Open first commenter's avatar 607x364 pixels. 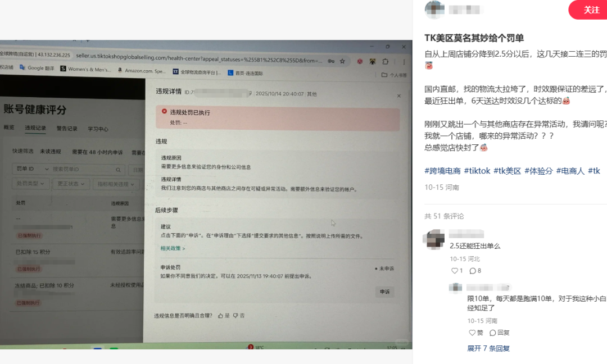point(434,239)
